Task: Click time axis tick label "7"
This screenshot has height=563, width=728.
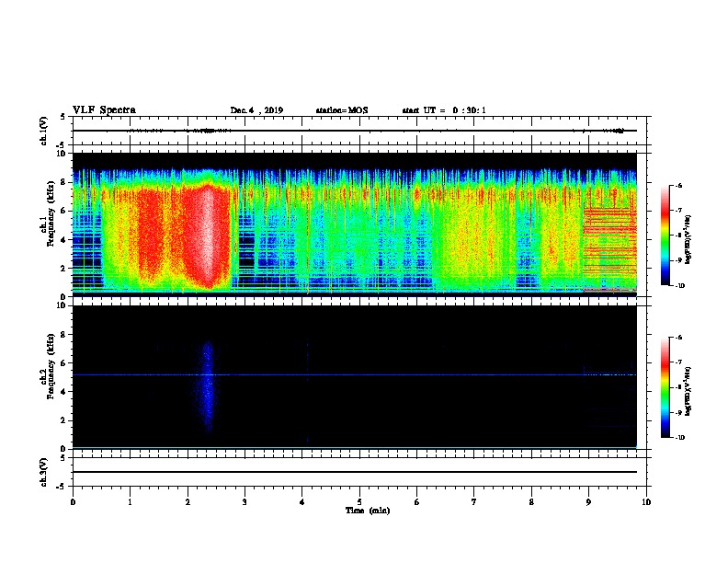Action: tap(474, 501)
